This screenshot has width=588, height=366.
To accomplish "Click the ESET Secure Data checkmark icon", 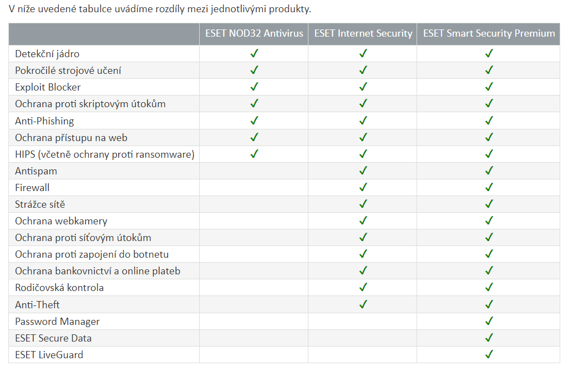I will pyautogui.click(x=489, y=338).
